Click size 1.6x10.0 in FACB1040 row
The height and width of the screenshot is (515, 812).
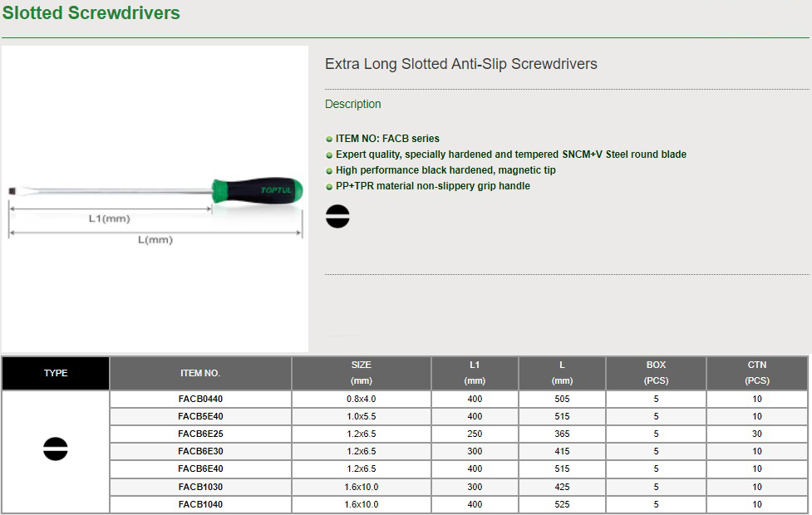pyautogui.click(x=362, y=504)
